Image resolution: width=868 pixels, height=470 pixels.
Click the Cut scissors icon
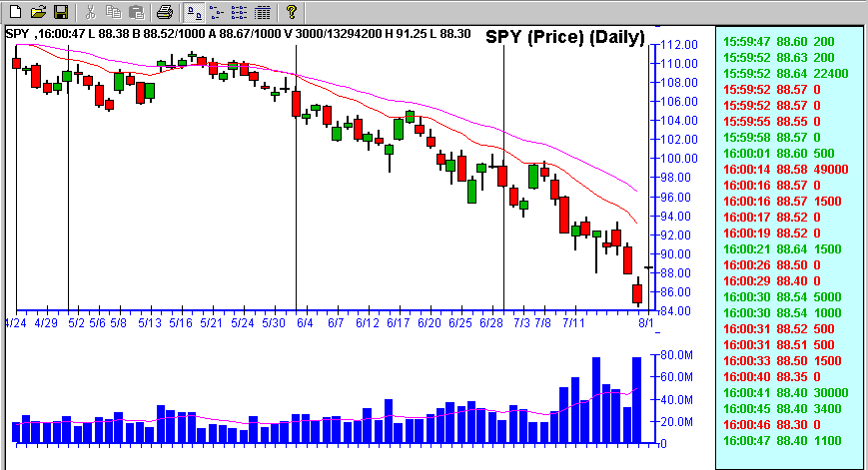[x=91, y=12]
